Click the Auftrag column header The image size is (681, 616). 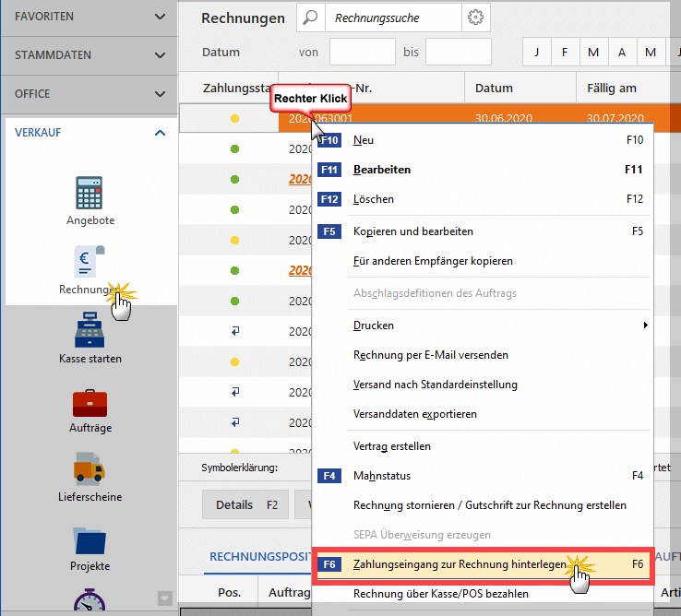[x=285, y=593]
